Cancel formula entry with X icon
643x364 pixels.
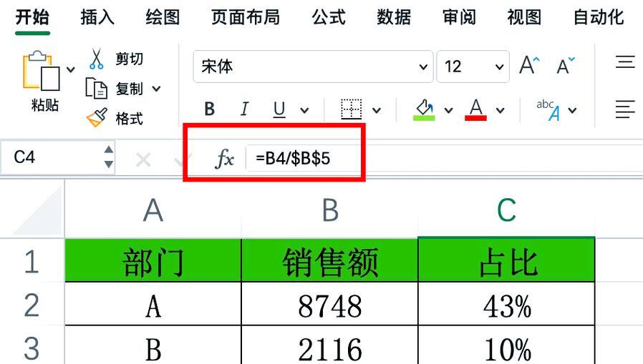(x=143, y=159)
